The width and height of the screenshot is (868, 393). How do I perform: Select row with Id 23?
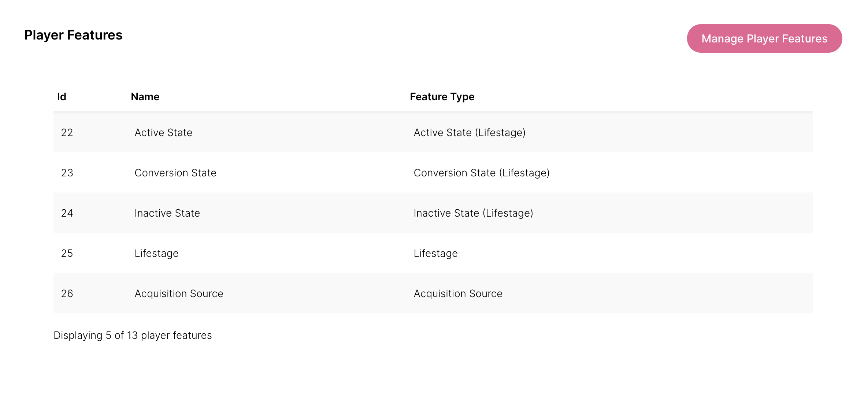[x=67, y=173]
